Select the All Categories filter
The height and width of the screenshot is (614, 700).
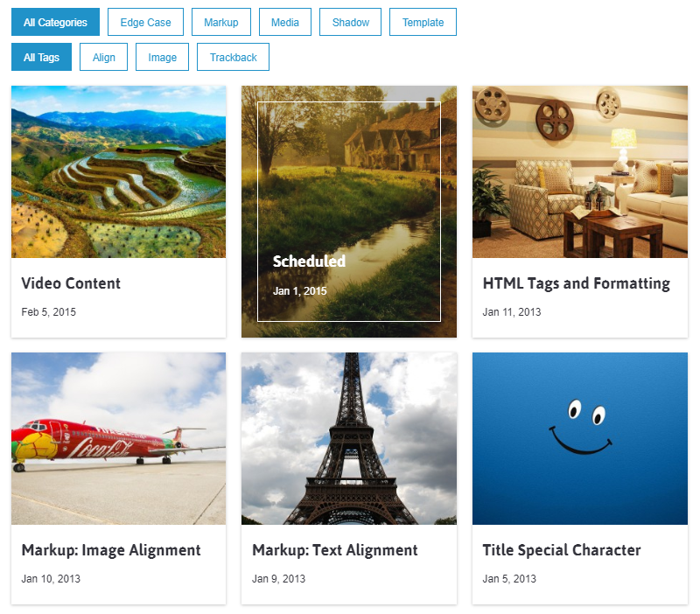coord(55,22)
